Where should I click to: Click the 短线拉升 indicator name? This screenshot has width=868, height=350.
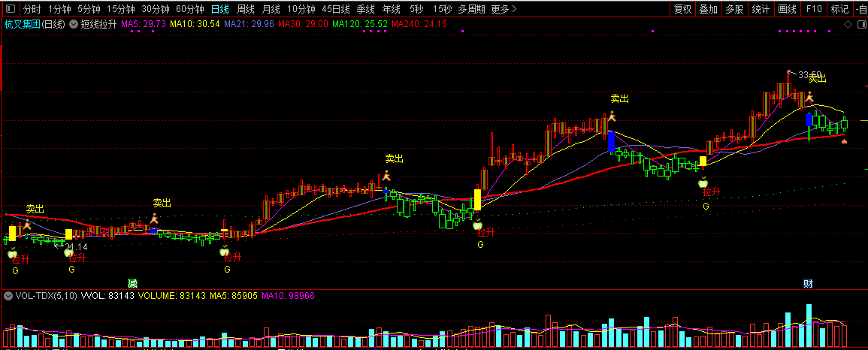(99, 24)
